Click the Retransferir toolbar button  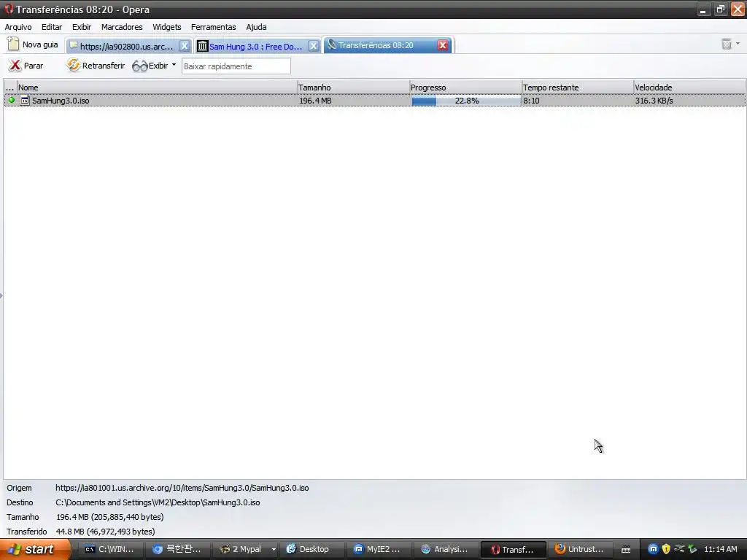96,66
